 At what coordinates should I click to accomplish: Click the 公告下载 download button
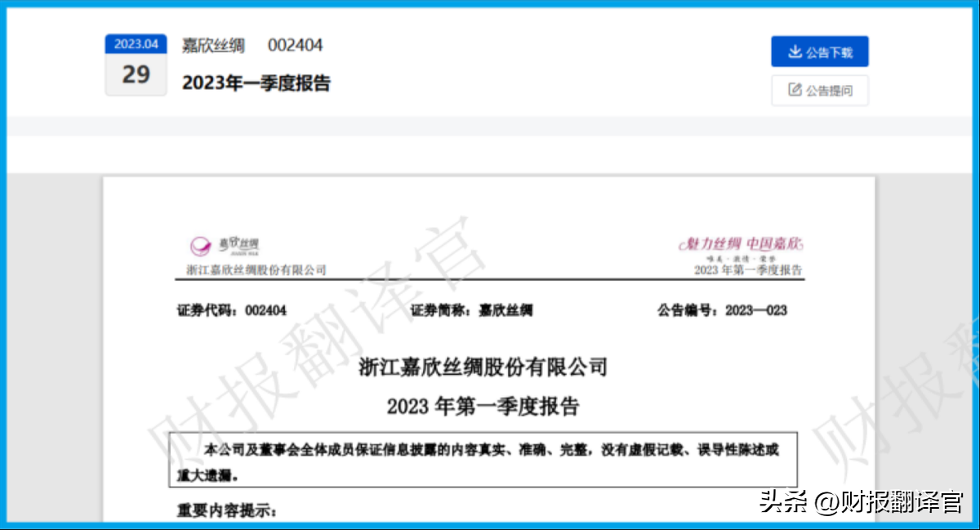coord(819,51)
